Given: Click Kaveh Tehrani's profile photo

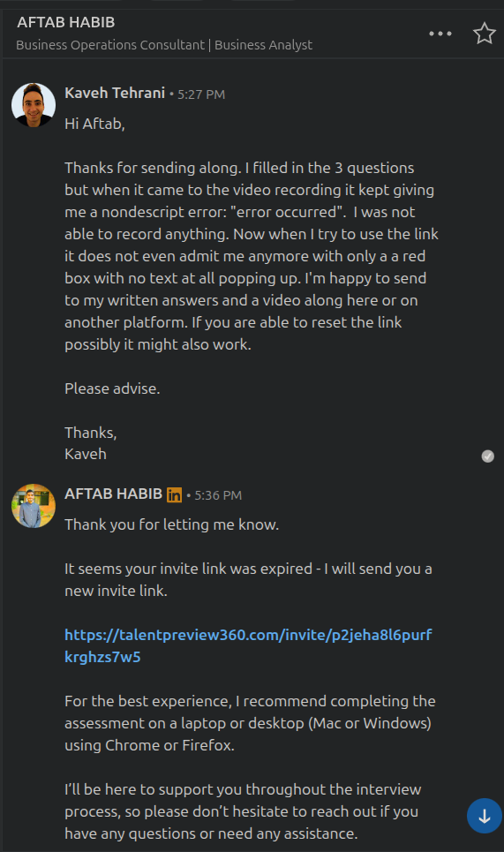Looking at the screenshot, I should 34,105.
